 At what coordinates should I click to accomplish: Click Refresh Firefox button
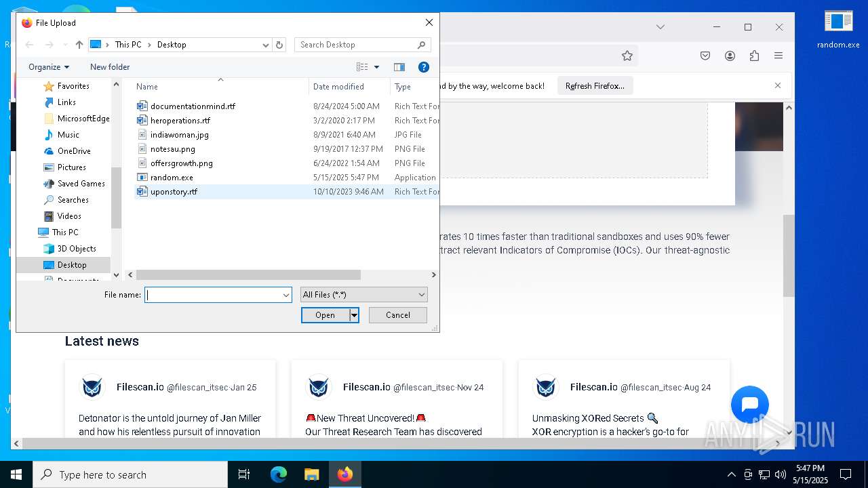pos(595,86)
